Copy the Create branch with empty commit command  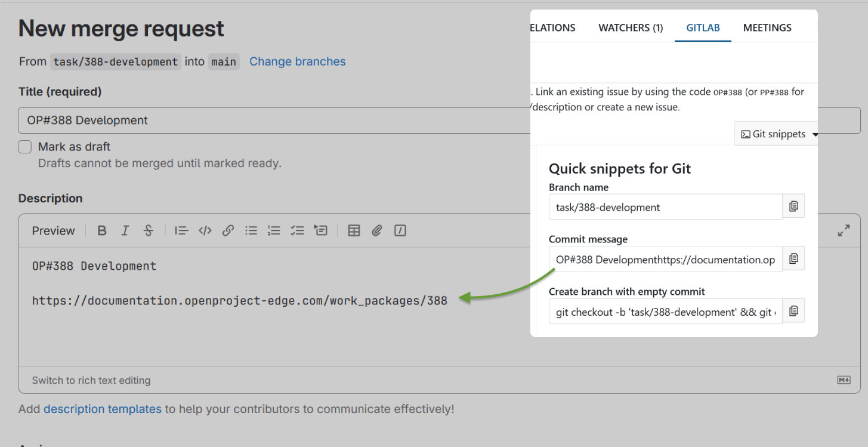point(793,311)
